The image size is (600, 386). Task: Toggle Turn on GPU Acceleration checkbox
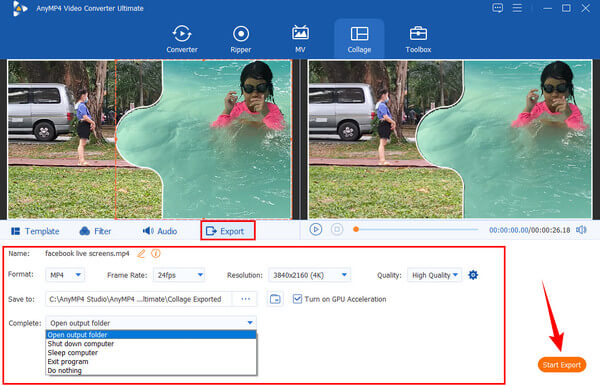pyautogui.click(x=297, y=299)
